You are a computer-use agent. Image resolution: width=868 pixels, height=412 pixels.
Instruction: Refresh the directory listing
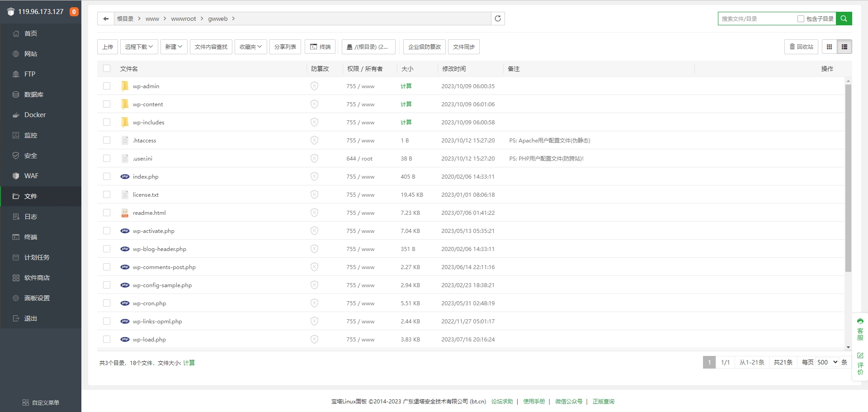498,19
